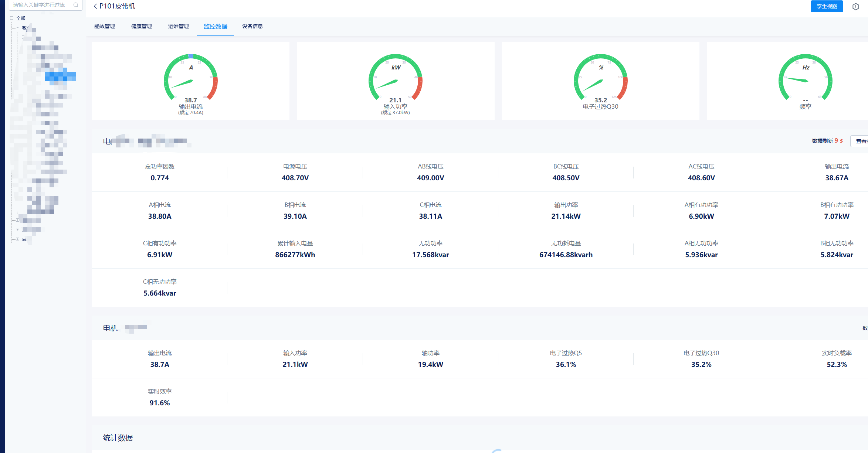Click the BC线电压 value 408.50V

[x=566, y=178]
